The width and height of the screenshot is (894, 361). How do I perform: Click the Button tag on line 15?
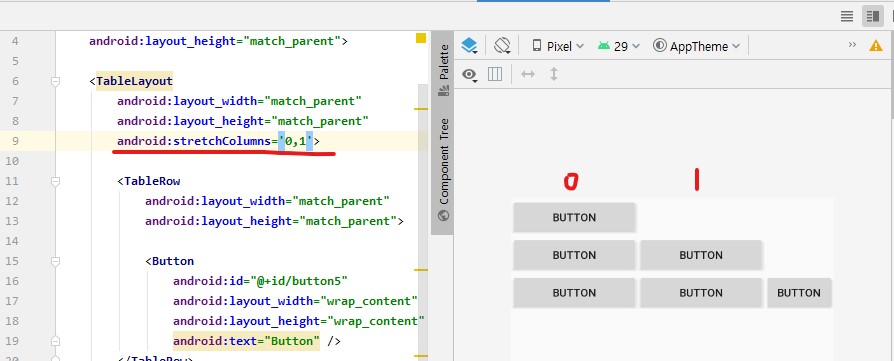[173, 261]
